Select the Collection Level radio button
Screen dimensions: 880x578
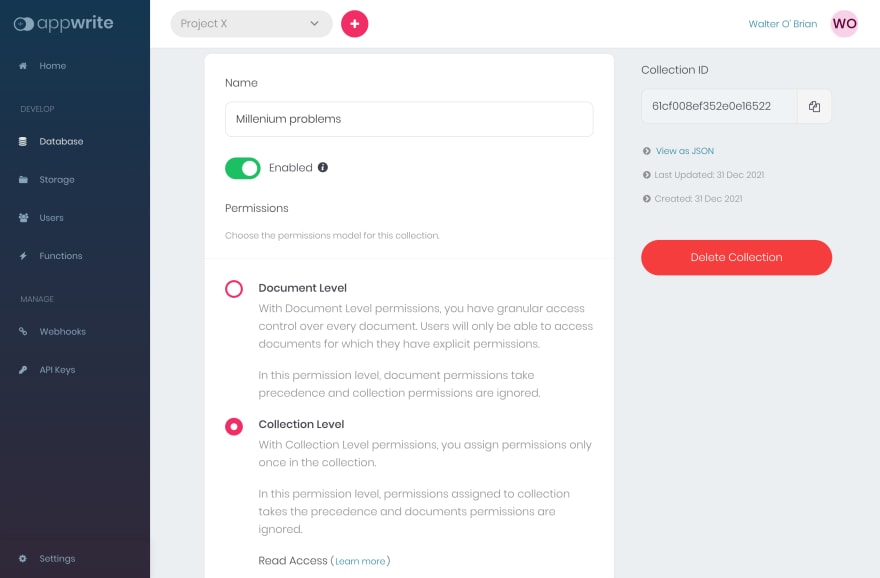(234, 426)
